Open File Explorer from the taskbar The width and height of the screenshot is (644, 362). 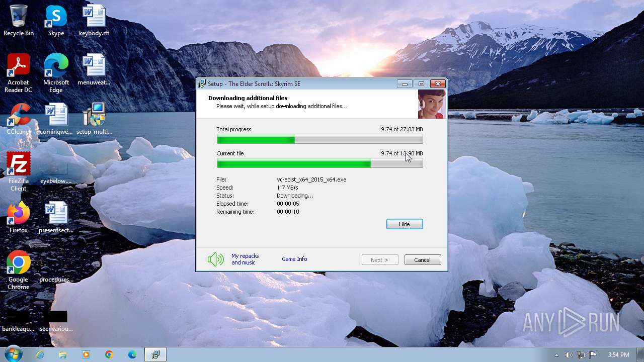tap(63, 354)
